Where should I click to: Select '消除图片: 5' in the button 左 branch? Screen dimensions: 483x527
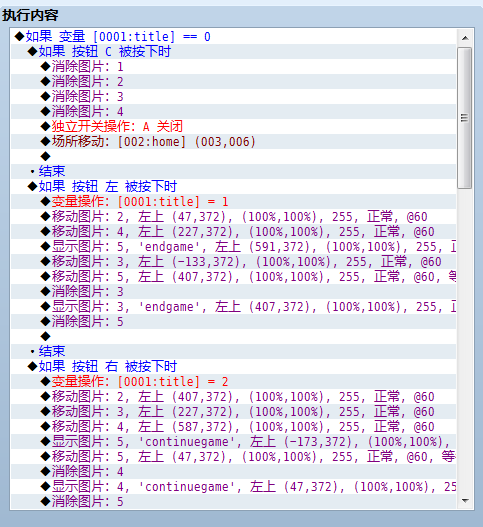[233, 322]
